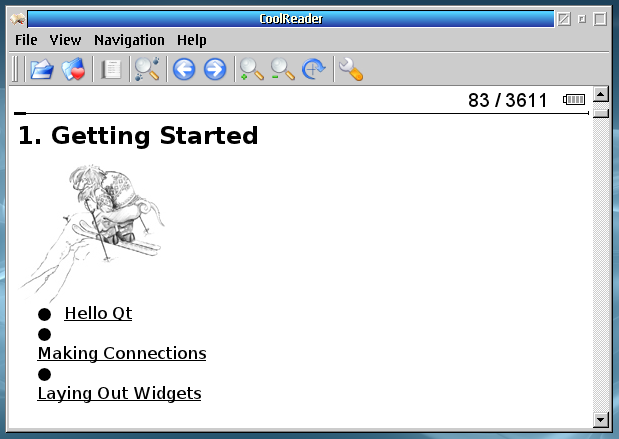Click the scrollbar down arrow

[x=600, y=419]
